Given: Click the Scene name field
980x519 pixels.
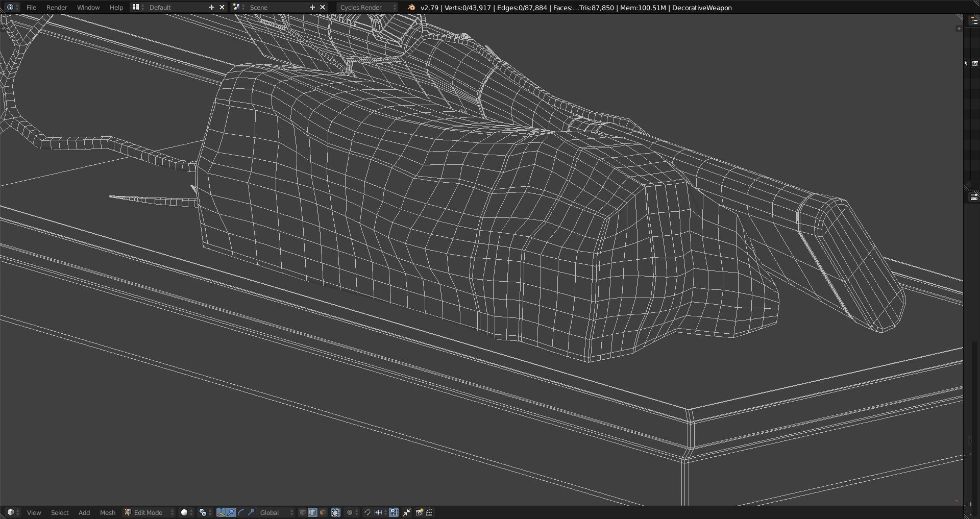Looking at the screenshot, I should (277, 7).
